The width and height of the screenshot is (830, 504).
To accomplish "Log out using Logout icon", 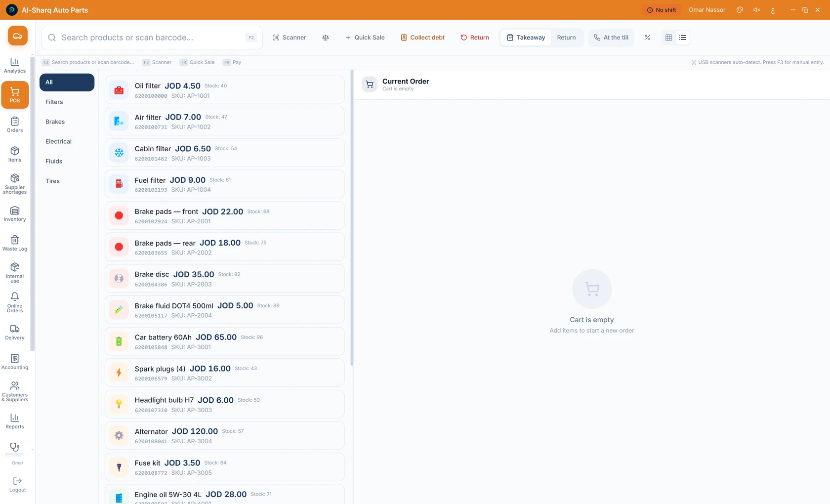I will coord(17,484).
